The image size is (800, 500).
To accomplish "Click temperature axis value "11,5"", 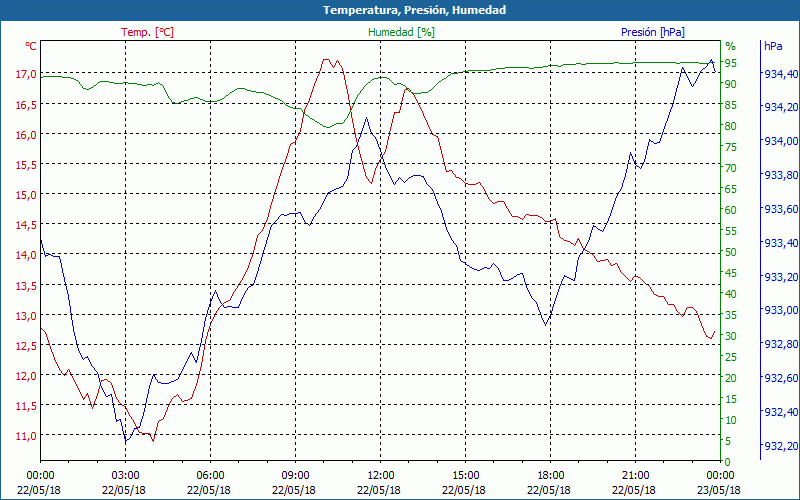I will pyautogui.click(x=26, y=406).
